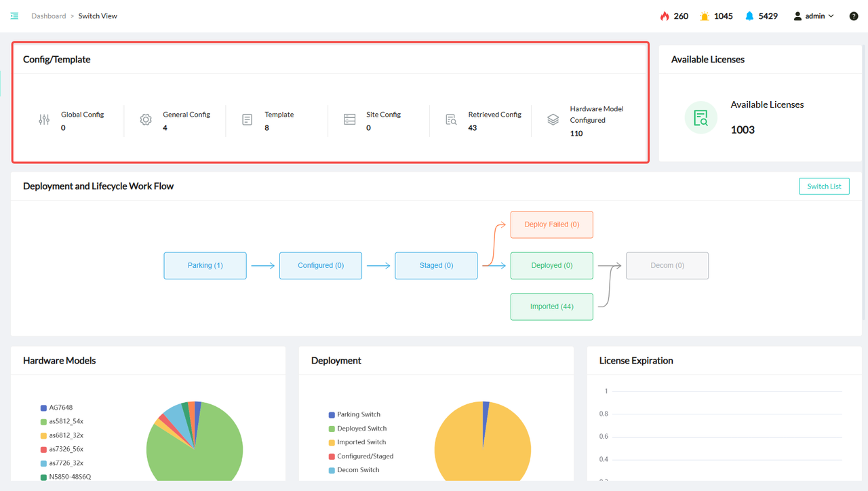Go to Dashboard breadcrumb link
Viewport: 868px width, 491px height.
coord(49,16)
